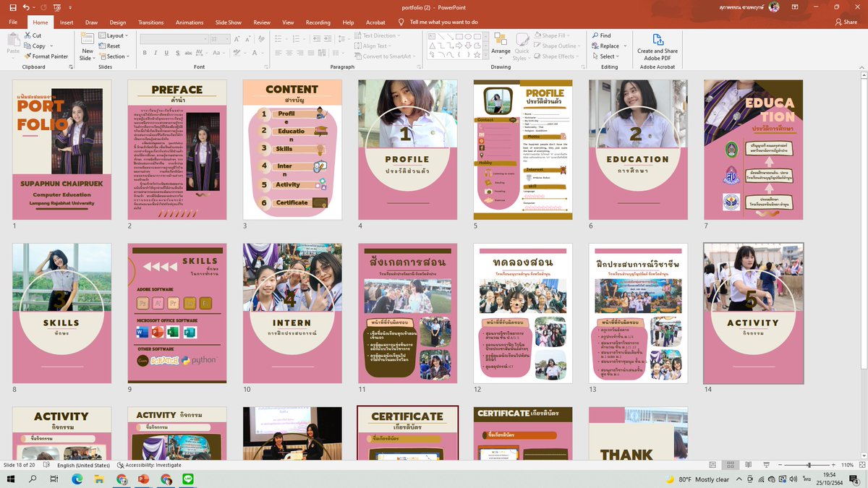The width and height of the screenshot is (868, 488).
Task: Undo the last action
Action: pyautogui.click(x=25, y=7)
